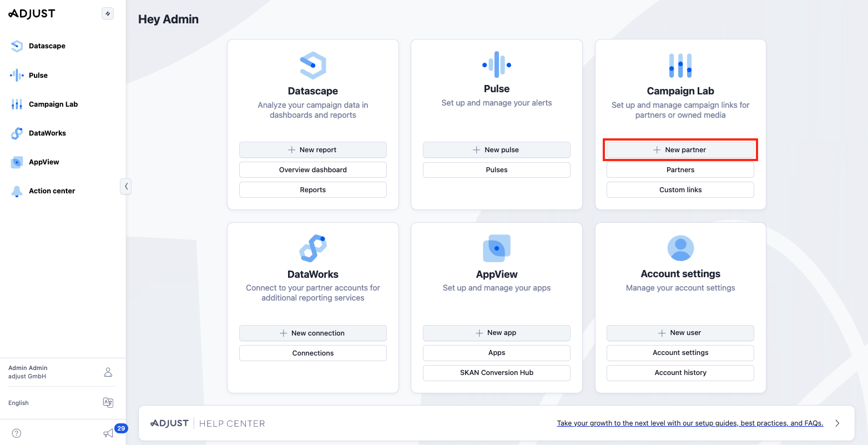Open Custom links
This screenshot has width=868, height=445.
tap(680, 190)
